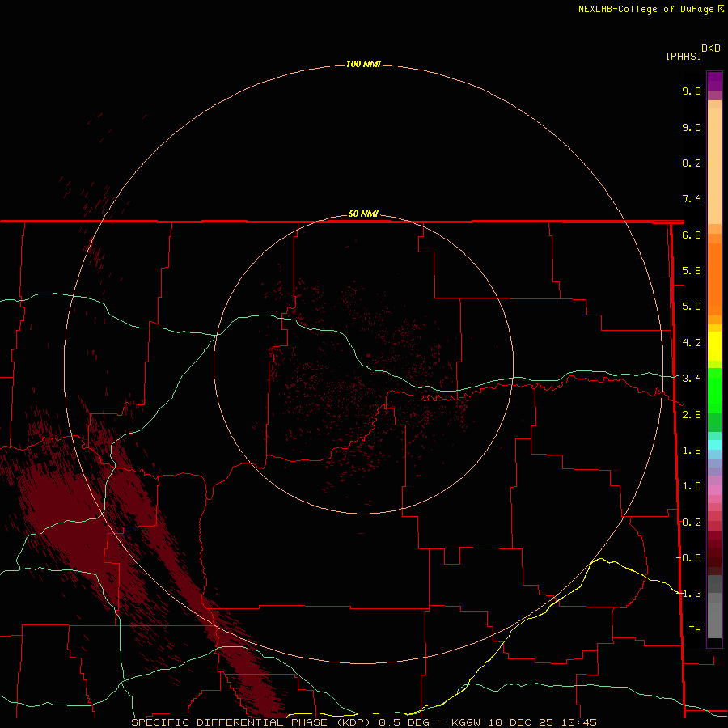Image resolution: width=728 pixels, height=728 pixels.
Task: Click the yellow band of the color scale
Action: 714,346
